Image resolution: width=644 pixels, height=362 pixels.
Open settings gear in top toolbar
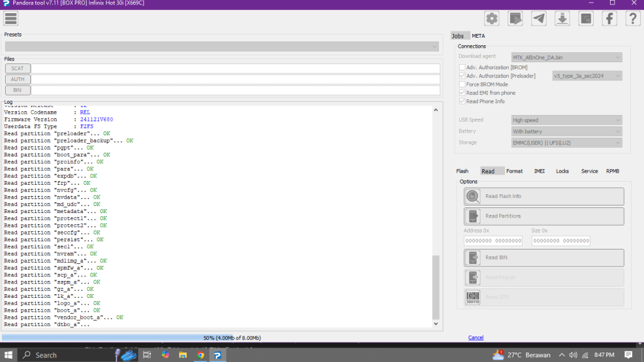tap(492, 18)
